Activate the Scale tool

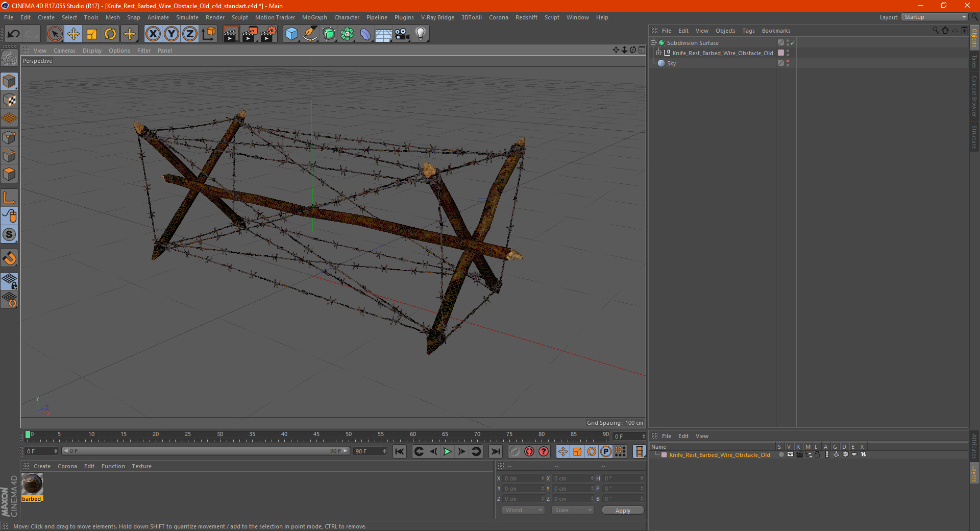point(92,34)
